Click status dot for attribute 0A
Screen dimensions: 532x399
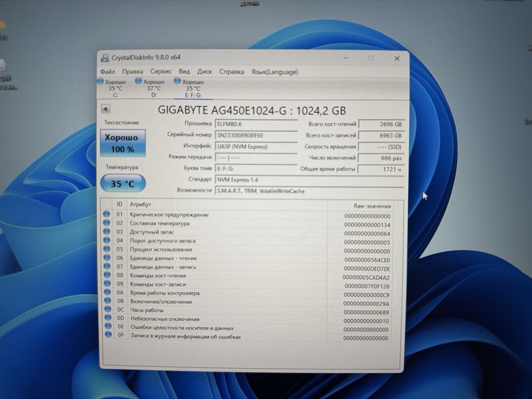108,292
